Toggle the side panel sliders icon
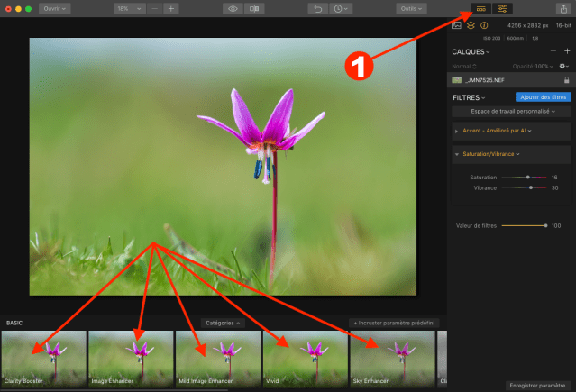576x392 pixels. [503, 8]
